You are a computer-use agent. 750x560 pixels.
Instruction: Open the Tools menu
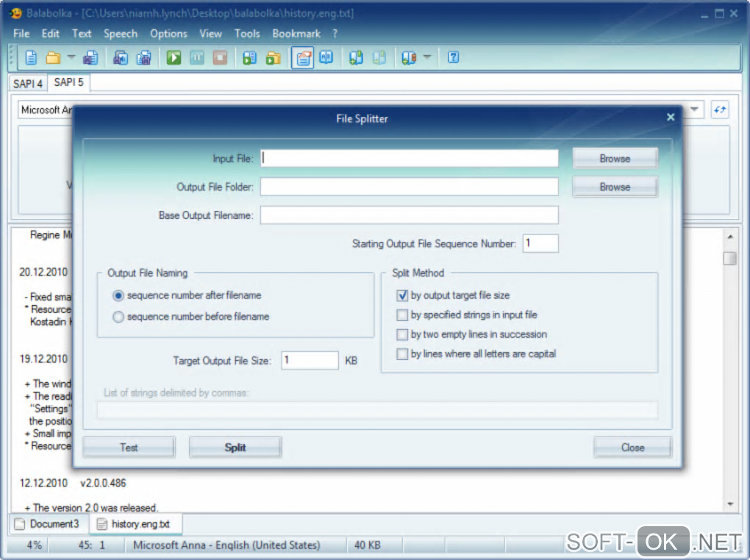pyautogui.click(x=247, y=34)
